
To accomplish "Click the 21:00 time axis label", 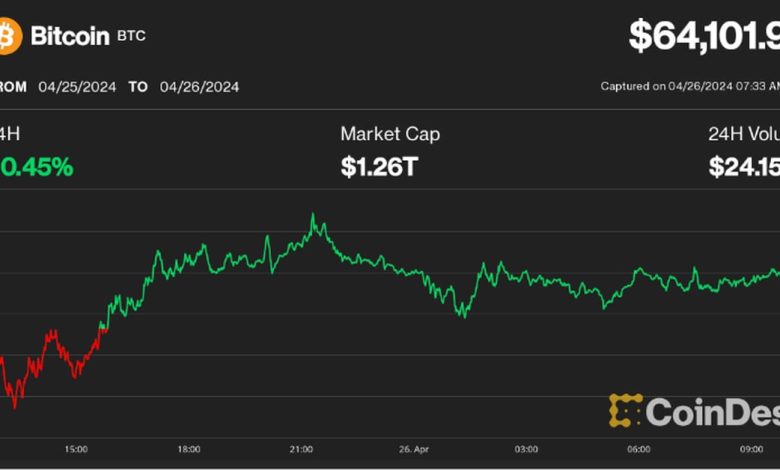I will pyautogui.click(x=301, y=448).
